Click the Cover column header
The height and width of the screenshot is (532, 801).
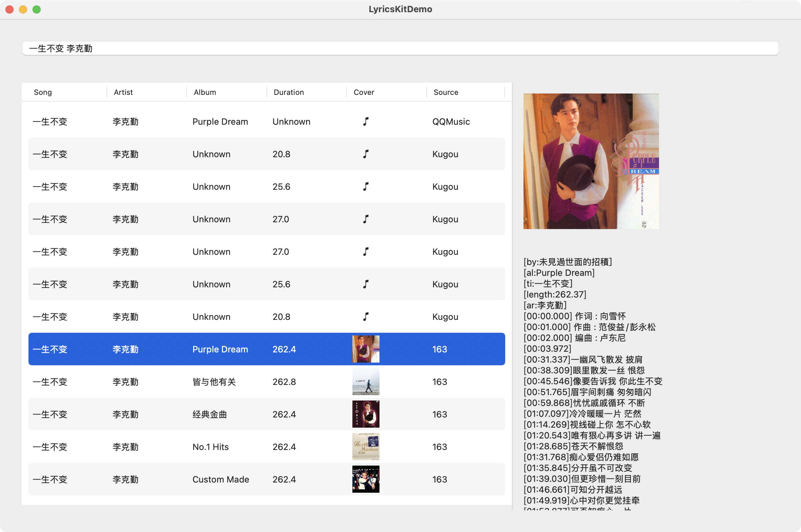(x=364, y=92)
